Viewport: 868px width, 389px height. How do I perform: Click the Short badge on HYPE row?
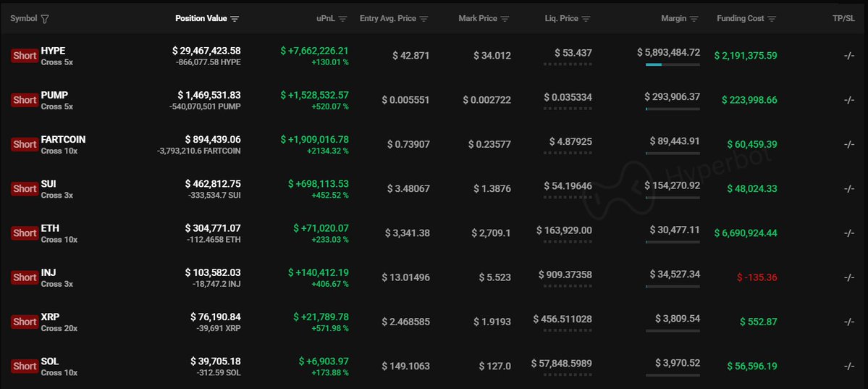pos(25,56)
